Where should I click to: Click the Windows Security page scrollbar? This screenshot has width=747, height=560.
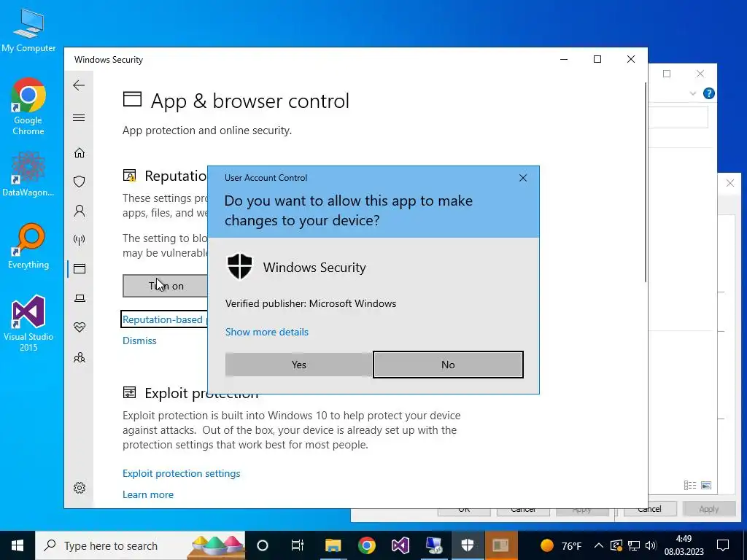645,183
